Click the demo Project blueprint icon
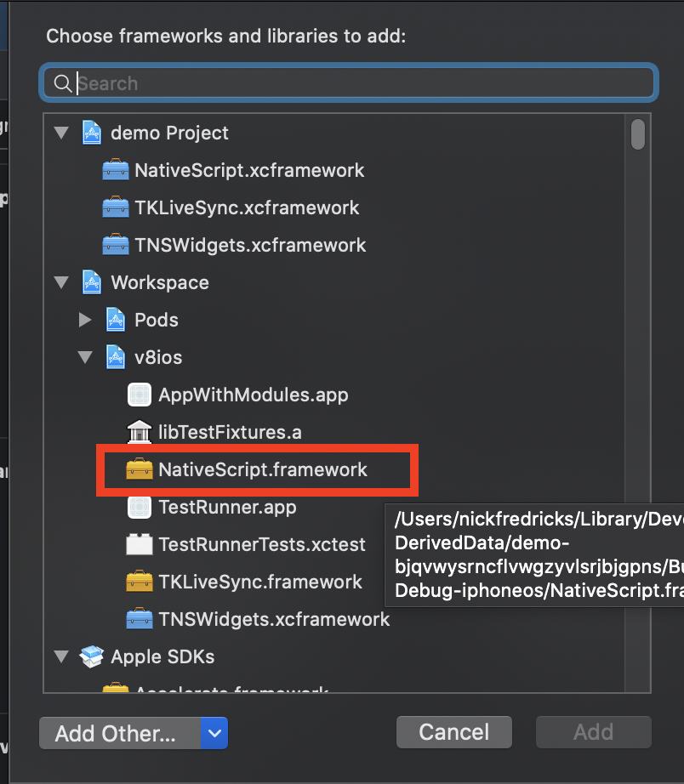The height and width of the screenshot is (784, 684). point(92,133)
